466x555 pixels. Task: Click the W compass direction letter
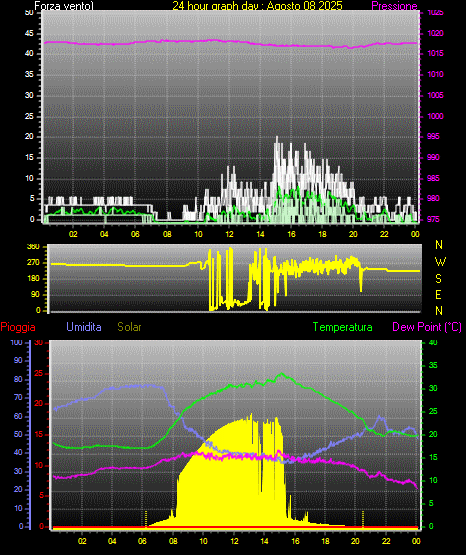[x=440, y=262]
